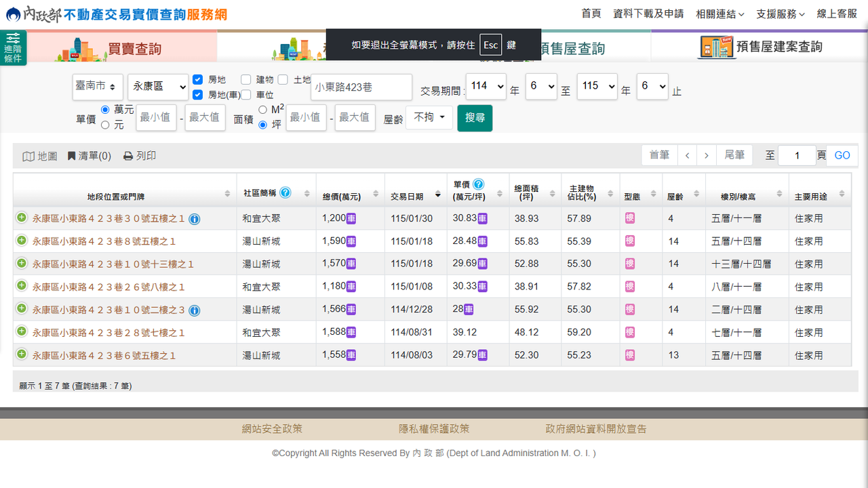Select the M² area radio

(263, 109)
